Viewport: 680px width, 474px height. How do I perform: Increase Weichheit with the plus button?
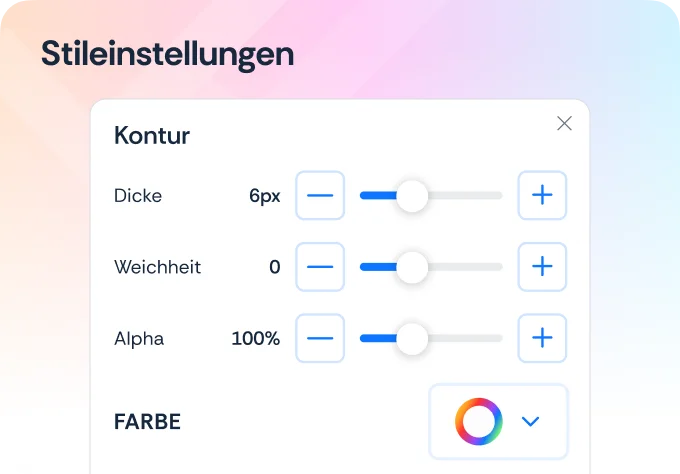pyautogui.click(x=542, y=267)
